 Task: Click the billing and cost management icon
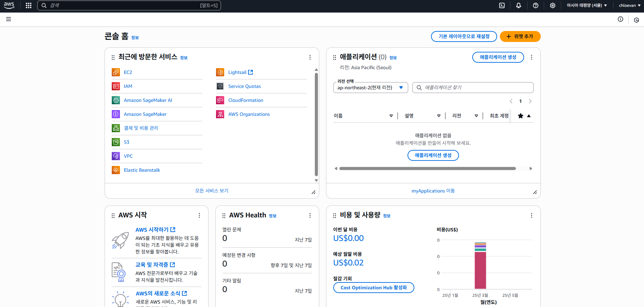[x=116, y=128]
